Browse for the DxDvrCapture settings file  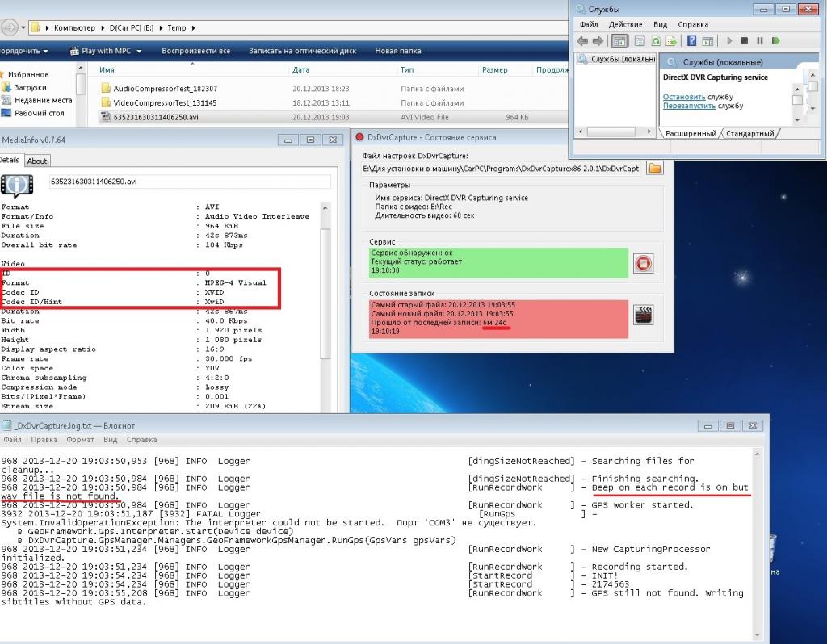click(x=654, y=168)
